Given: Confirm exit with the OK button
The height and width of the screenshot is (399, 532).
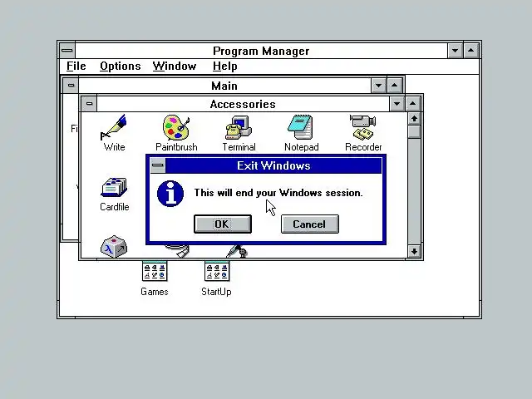Looking at the screenshot, I should [223, 224].
